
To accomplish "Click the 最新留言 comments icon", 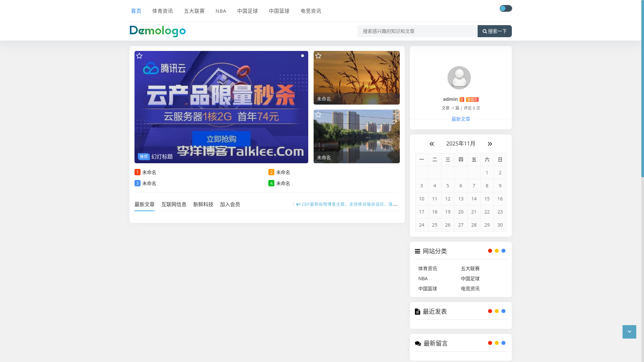I will 418,343.
